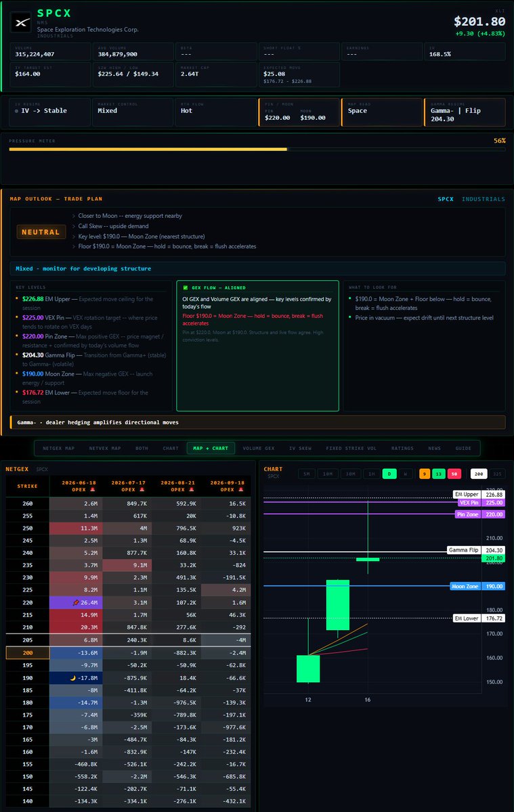Set chart timeframe to 1H

[x=370, y=474]
